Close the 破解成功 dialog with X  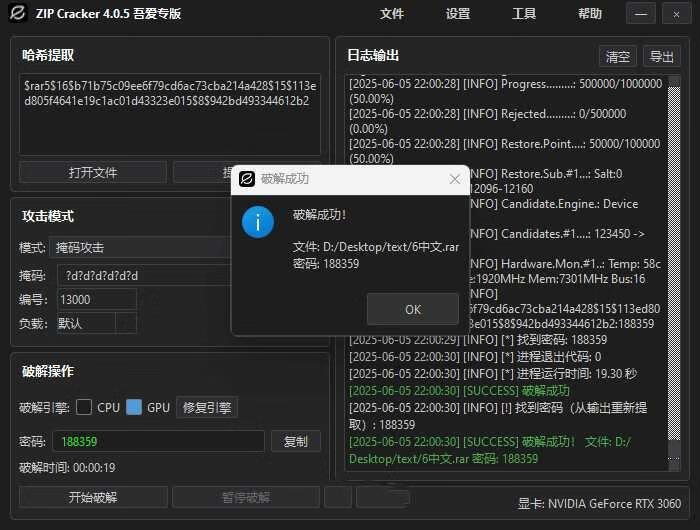pyautogui.click(x=455, y=179)
